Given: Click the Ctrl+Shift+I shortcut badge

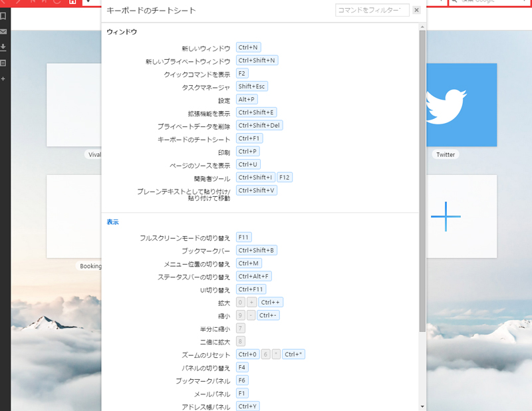Looking at the screenshot, I should (x=255, y=178).
